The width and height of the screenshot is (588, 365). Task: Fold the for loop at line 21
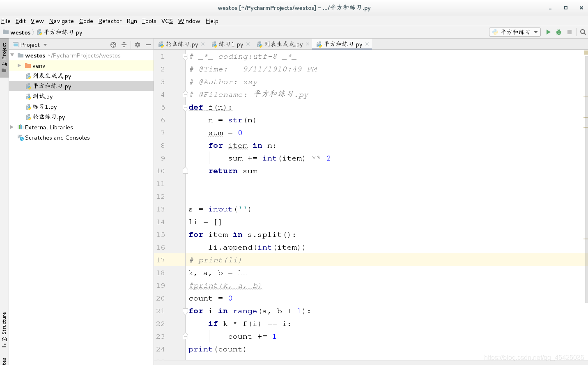(185, 311)
